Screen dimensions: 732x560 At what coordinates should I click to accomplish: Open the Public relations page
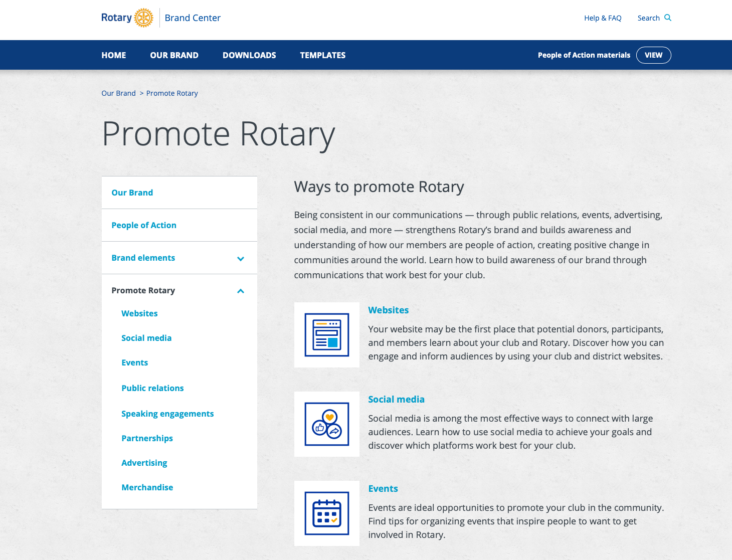(152, 388)
